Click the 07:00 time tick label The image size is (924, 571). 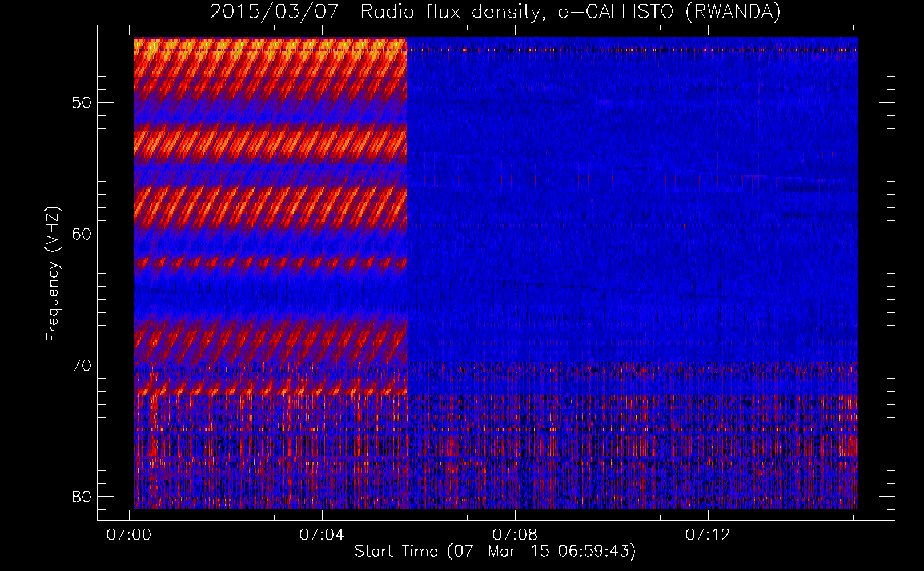pos(129,534)
